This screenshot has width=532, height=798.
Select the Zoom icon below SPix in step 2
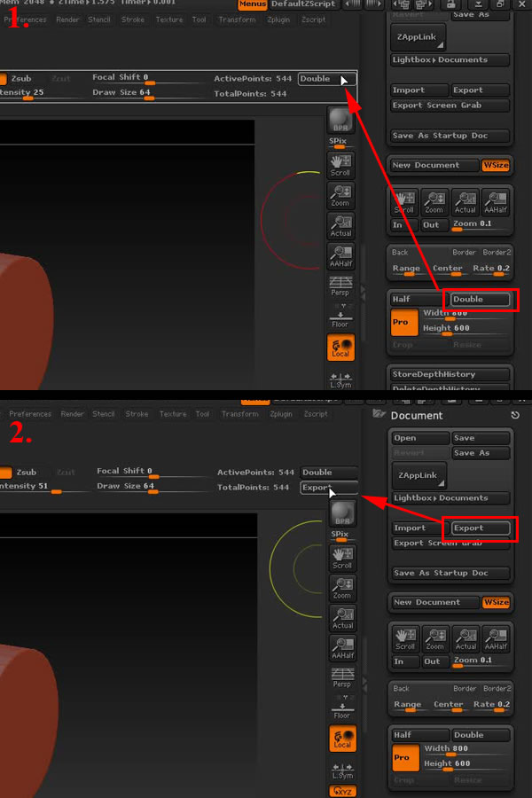[342, 589]
